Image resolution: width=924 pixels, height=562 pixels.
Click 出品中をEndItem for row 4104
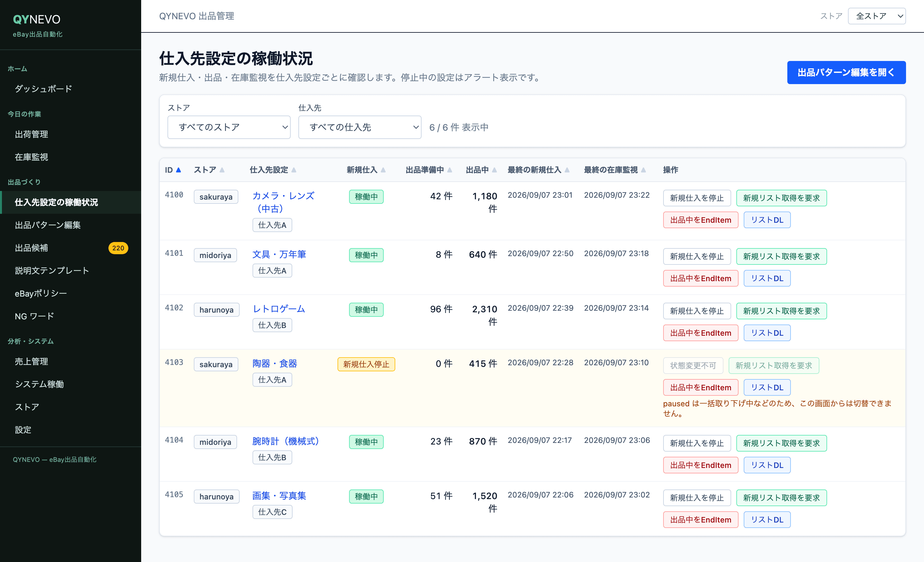pos(700,465)
